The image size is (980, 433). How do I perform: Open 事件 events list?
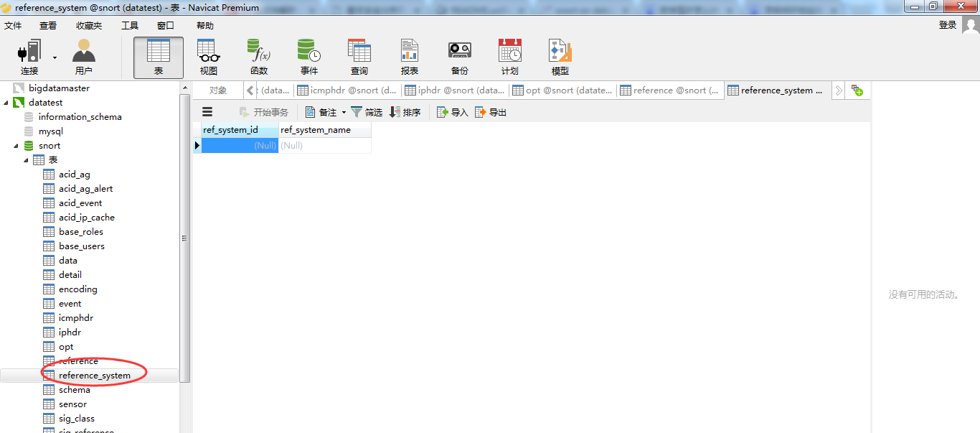coord(309,57)
